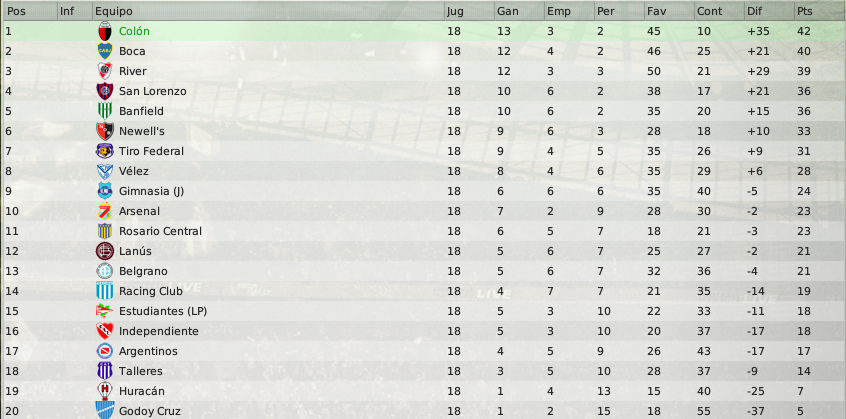The width and height of the screenshot is (846, 419).
Task: Click the Banfield green striped crest
Action: coord(105,111)
